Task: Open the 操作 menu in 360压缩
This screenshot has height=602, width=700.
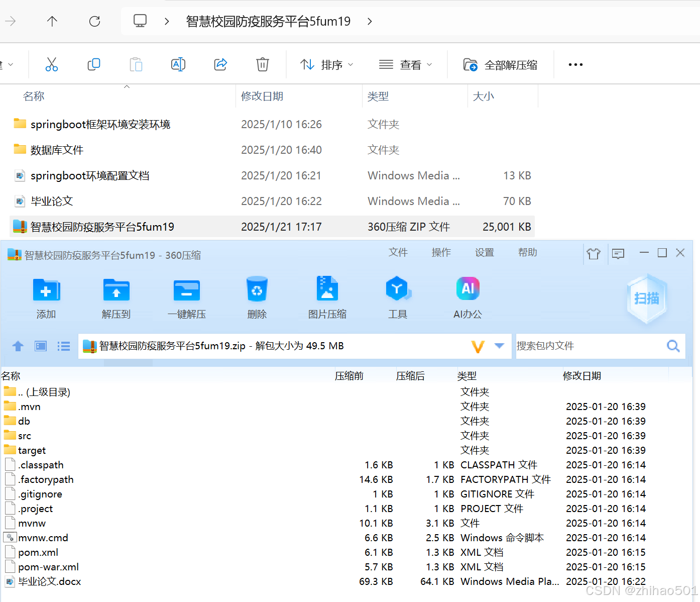Action: point(441,252)
